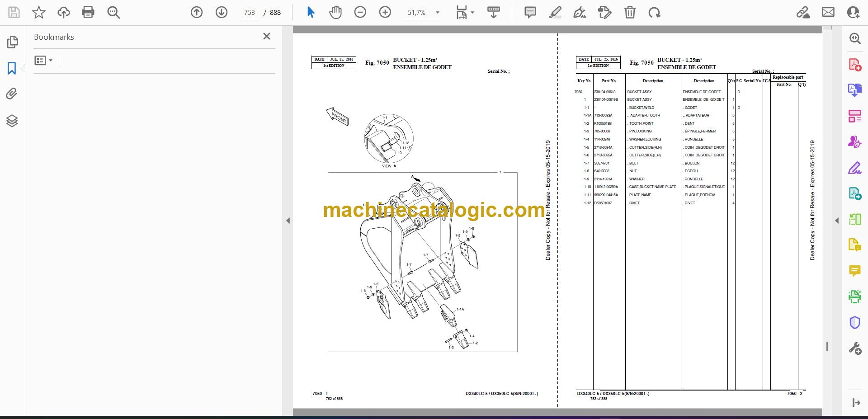Rotate the page view
Viewport: 868px width, 419px height.
click(655, 12)
